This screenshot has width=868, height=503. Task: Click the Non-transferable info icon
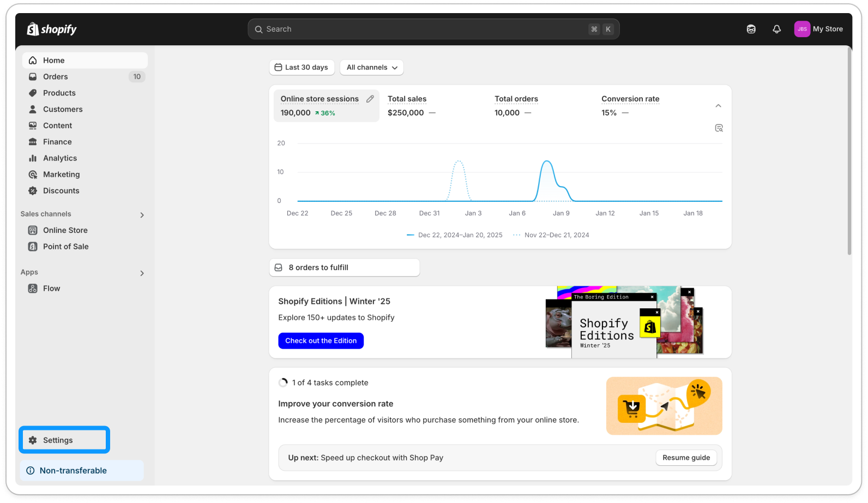coord(31,471)
